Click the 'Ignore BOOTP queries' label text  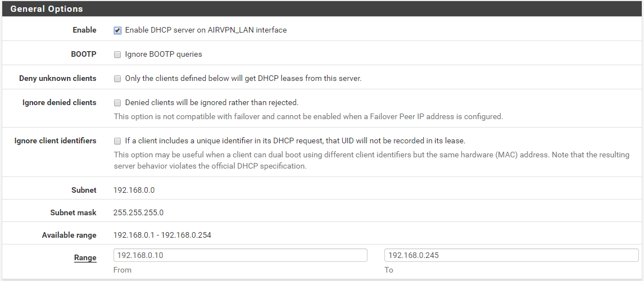[x=164, y=54]
